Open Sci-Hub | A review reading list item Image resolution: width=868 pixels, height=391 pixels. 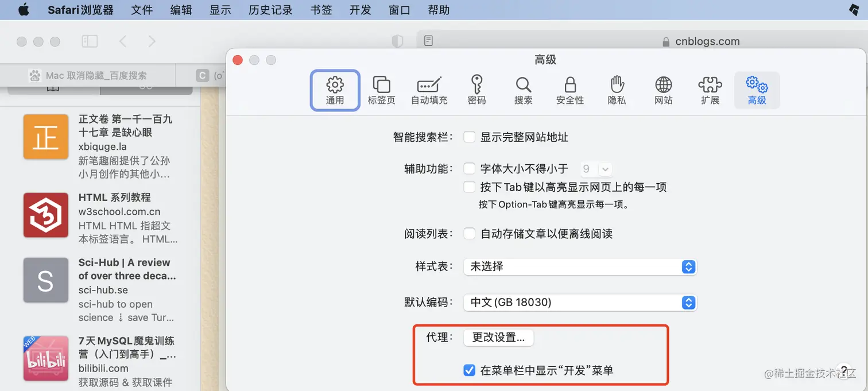tap(100, 289)
